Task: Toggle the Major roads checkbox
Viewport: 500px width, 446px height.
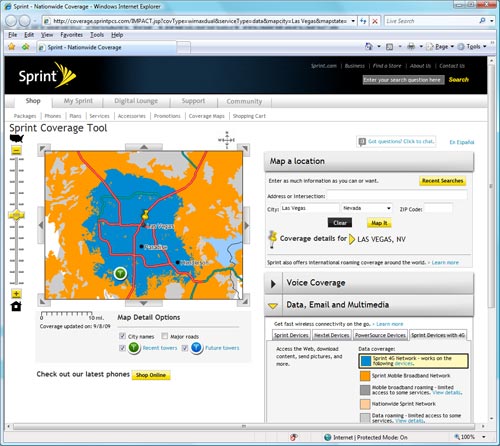Action: pos(164,336)
